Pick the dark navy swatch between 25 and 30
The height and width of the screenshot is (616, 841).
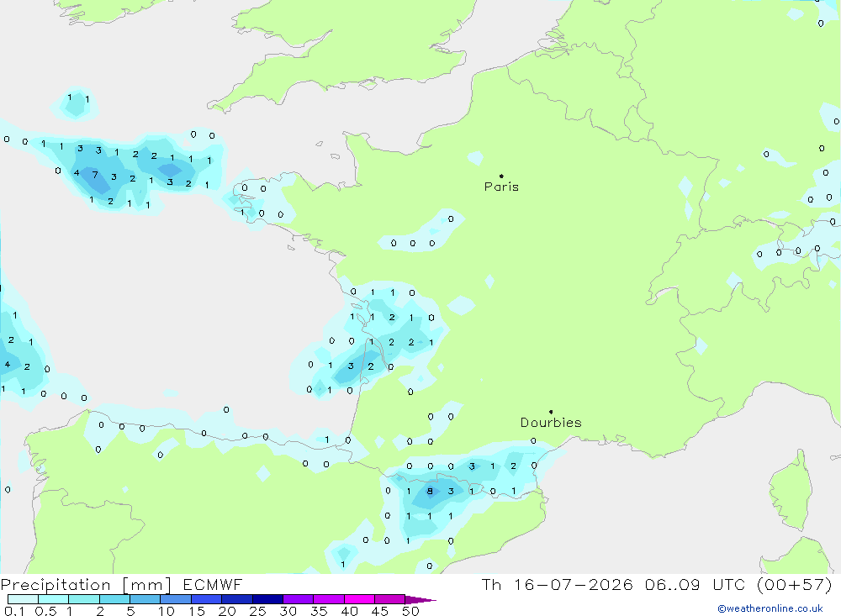click(267, 599)
